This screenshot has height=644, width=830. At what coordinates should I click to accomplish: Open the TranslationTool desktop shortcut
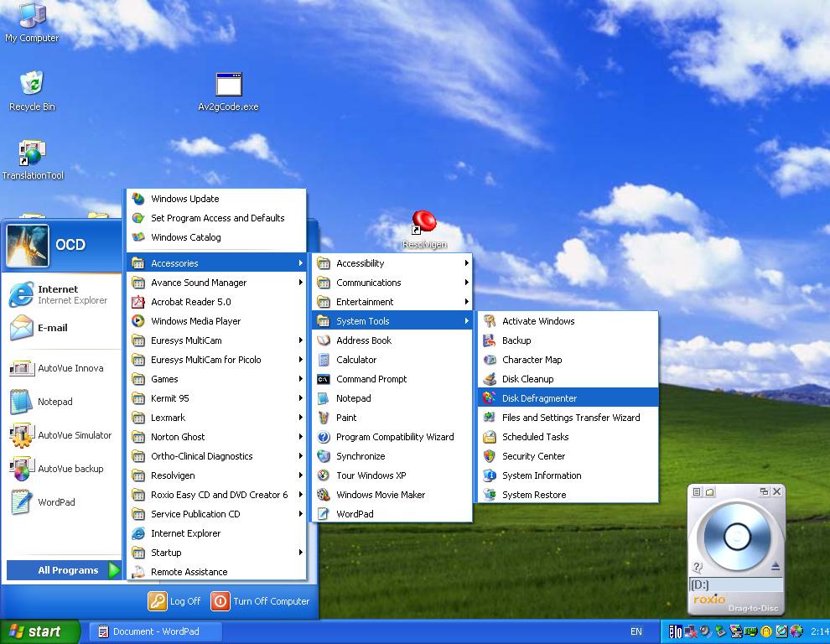pyautogui.click(x=33, y=160)
